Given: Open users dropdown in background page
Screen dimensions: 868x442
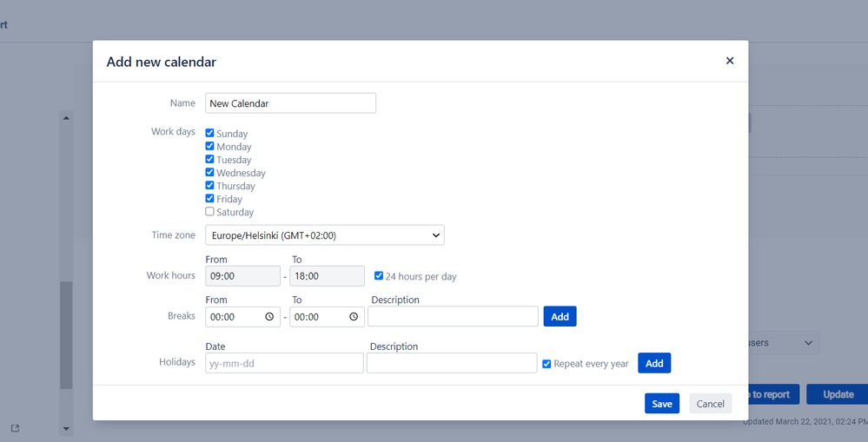Looking at the screenshot, I should click(784, 343).
